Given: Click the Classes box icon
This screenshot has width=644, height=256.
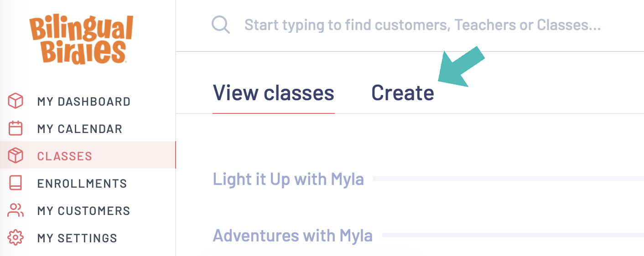Looking at the screenshot, I should [16, 156].
